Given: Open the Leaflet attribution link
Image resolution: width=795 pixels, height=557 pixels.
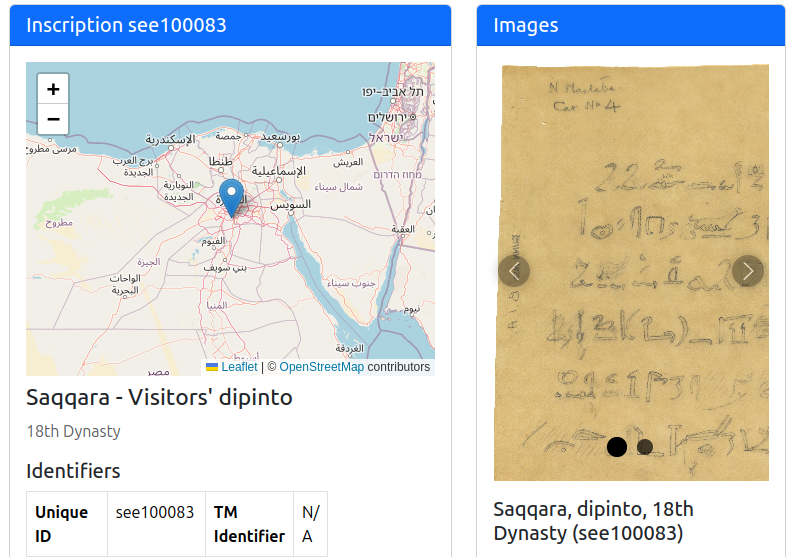Looking at the screenshot, I should pos(239,367).
